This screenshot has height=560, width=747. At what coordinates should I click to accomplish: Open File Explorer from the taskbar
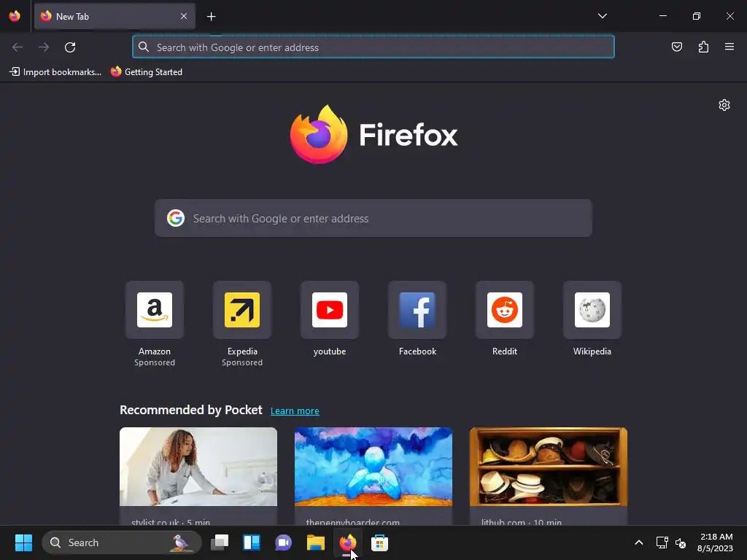click(x=315, y=542)
